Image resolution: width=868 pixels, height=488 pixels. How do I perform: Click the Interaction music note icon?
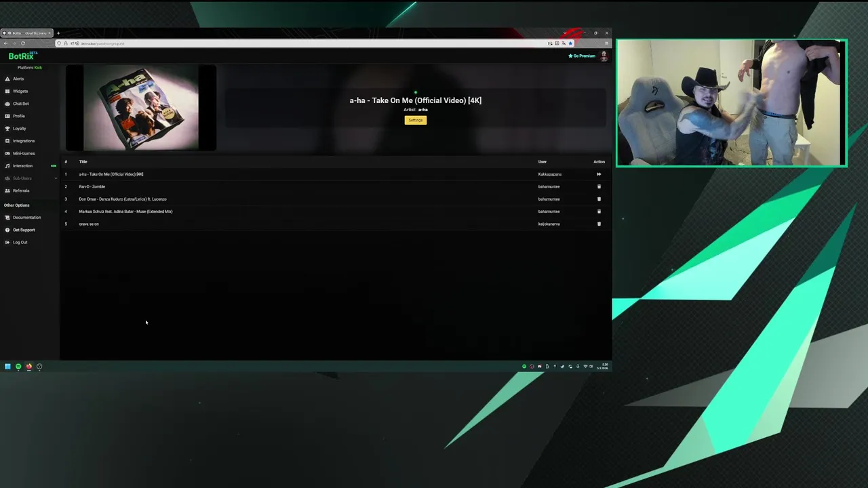click(7, 165)
